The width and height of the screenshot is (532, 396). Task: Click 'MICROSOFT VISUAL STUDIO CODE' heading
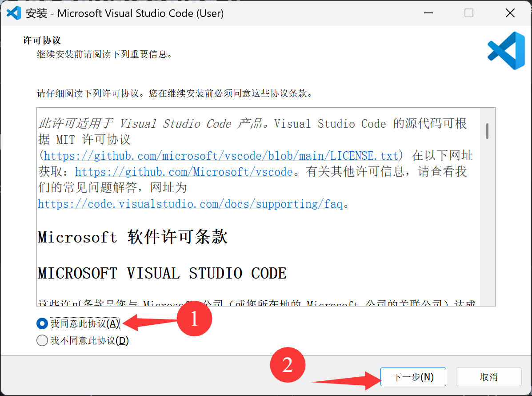tap(162, 273)
